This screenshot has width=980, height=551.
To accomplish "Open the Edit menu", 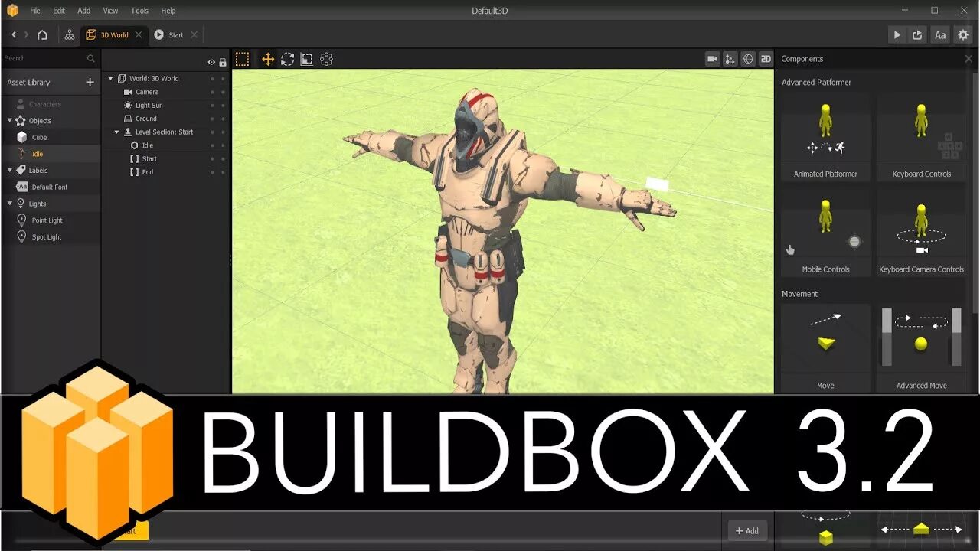I will [59, 11].
